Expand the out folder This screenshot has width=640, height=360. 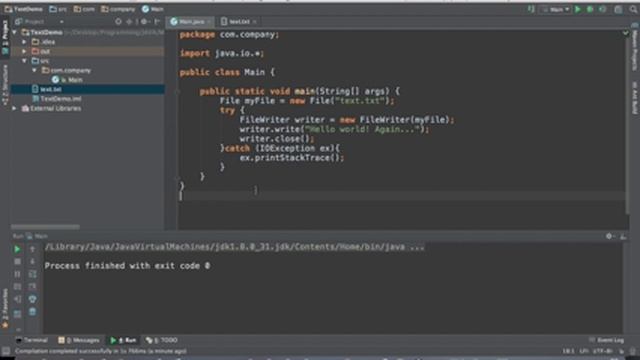24,51
